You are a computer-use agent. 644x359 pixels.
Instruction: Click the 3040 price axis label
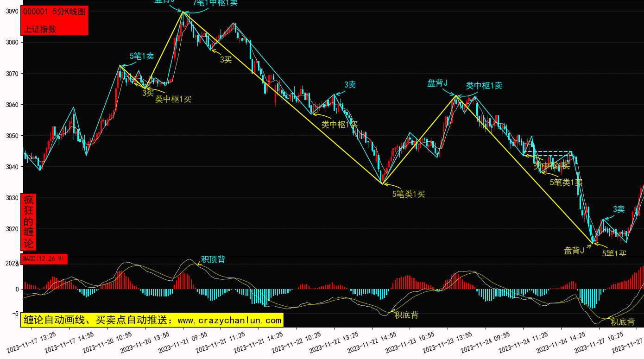coord(12,166)
